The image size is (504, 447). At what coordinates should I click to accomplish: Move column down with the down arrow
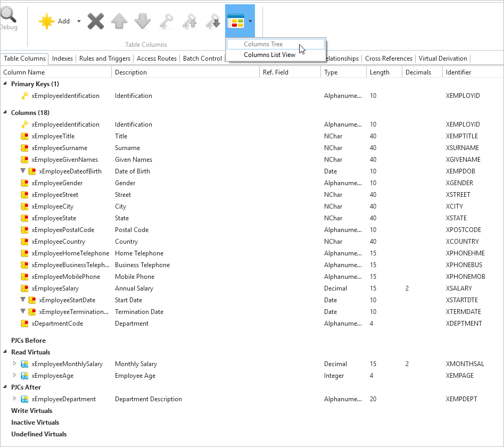click(143, 21)
